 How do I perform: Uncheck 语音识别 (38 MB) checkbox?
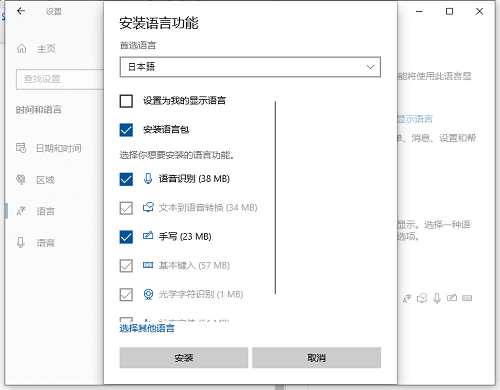[x=126, y=179]
